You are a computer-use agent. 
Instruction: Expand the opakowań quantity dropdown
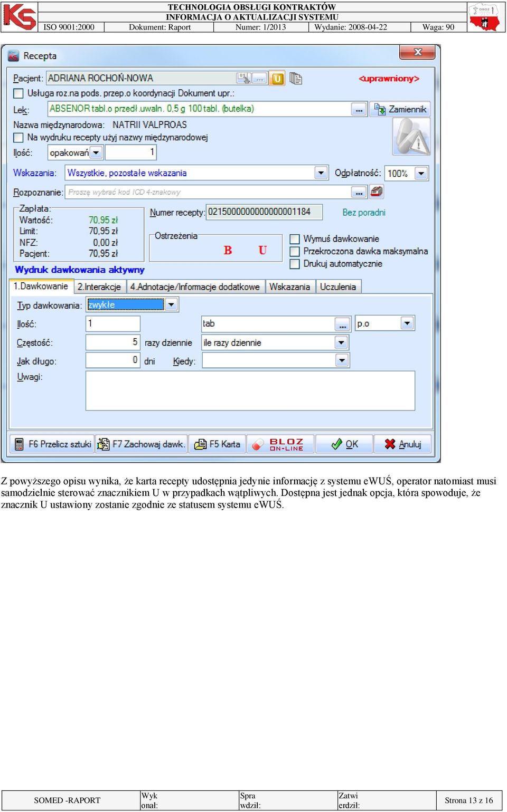(96, 153)
